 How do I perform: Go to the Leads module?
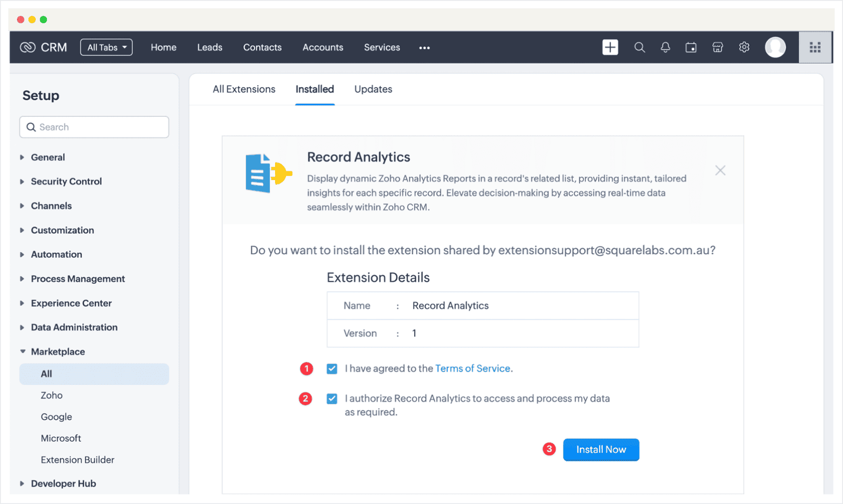coord(210,47)
